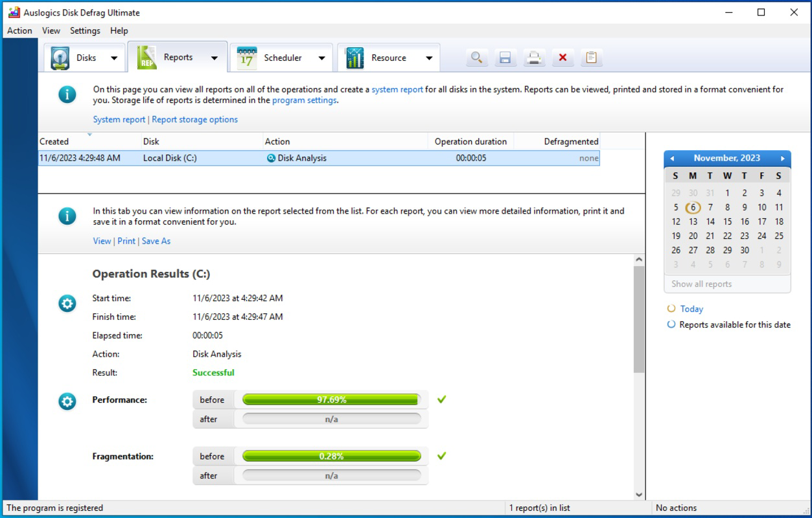Screen dimensions: 812x518
Task: Click the clipboard system report icon
Action: tap(591, 58)
